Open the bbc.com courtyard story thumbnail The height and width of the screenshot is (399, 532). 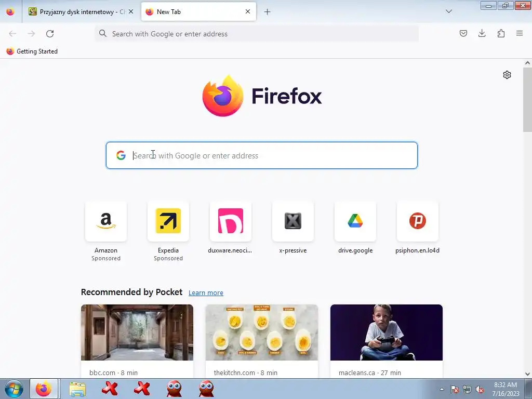137,332
